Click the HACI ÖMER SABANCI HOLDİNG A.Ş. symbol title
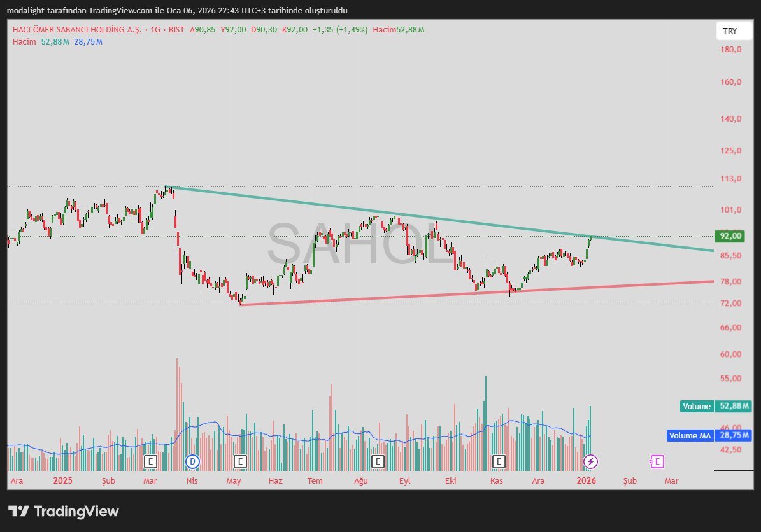 [77, 29]
